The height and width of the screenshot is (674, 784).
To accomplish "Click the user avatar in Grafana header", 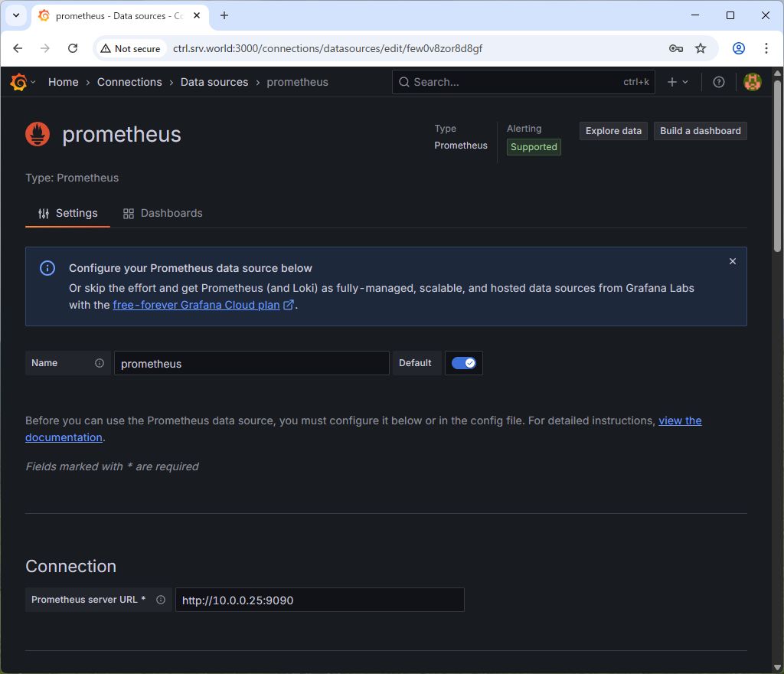I will (753, 82).
